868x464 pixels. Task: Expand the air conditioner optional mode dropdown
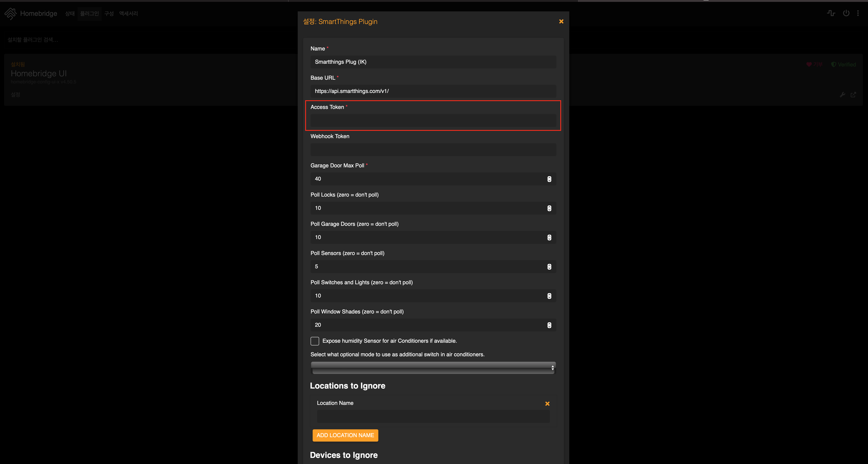point(433,368)
